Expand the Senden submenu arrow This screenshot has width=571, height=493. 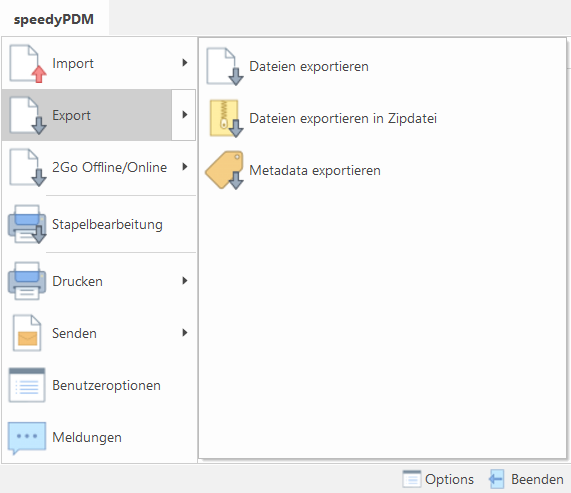(x=185, y=333)
